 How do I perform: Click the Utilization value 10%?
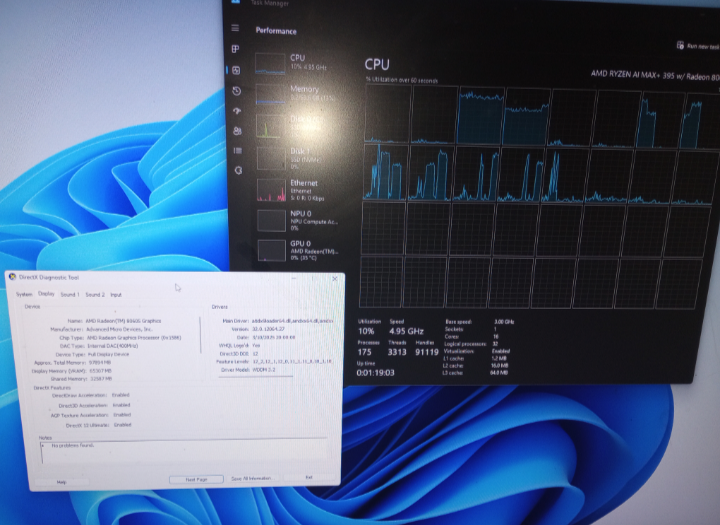click(x=366, y=331)
